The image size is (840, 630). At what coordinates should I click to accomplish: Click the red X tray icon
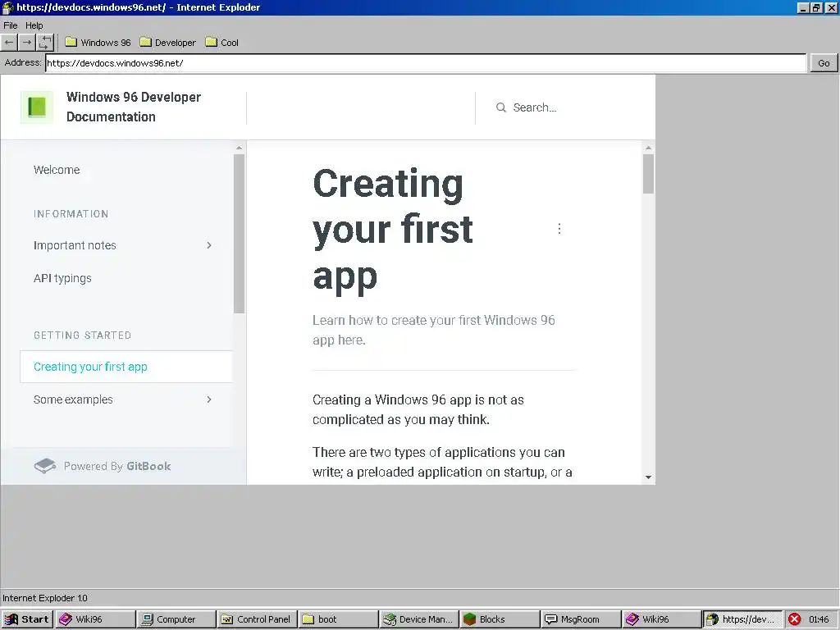coord(794,619)
